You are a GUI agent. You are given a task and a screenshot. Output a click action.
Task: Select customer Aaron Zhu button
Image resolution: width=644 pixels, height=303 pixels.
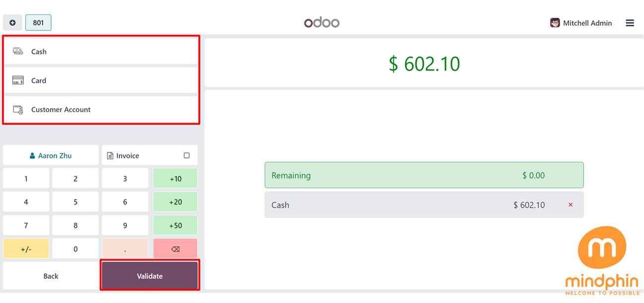pyautogui.click(x=51, y=155)
